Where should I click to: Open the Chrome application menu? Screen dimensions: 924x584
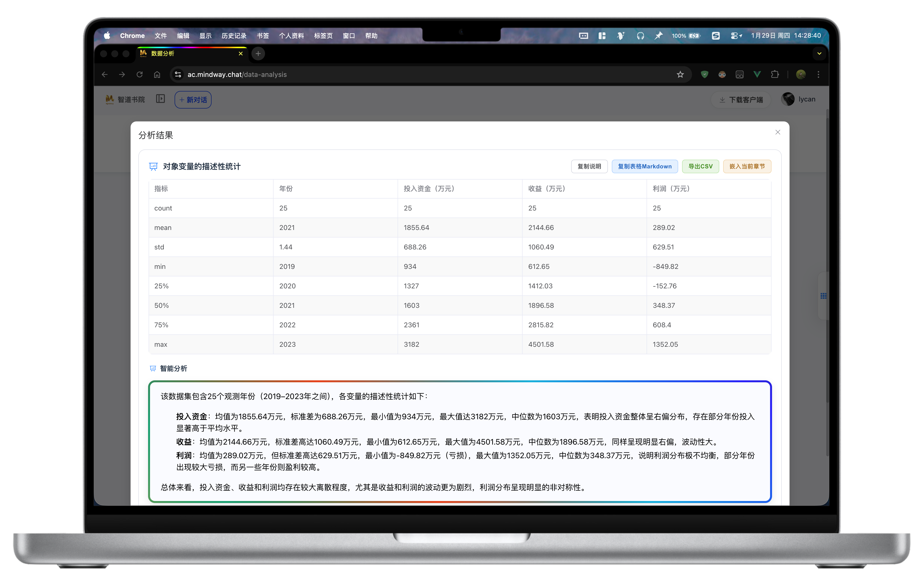[x=132, y=36]
